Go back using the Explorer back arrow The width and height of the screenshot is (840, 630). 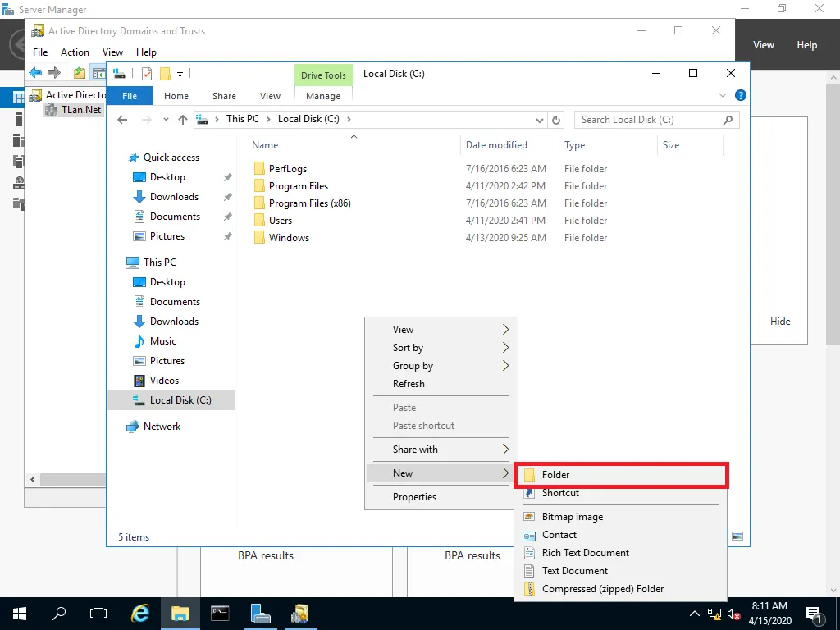pos(123,120)
